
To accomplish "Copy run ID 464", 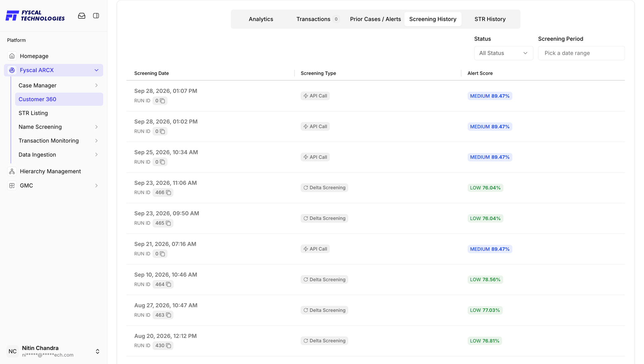I will pos(169,284).
